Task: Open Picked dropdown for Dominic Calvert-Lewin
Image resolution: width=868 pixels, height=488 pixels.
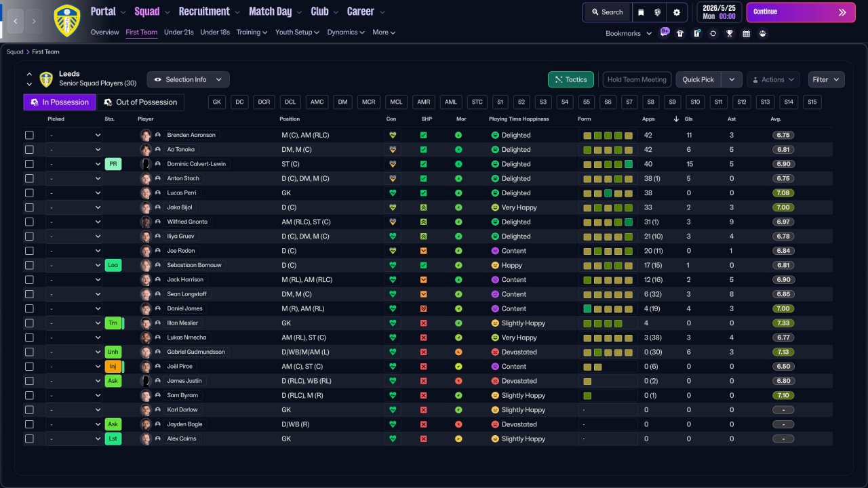Action: click(75, 164)
